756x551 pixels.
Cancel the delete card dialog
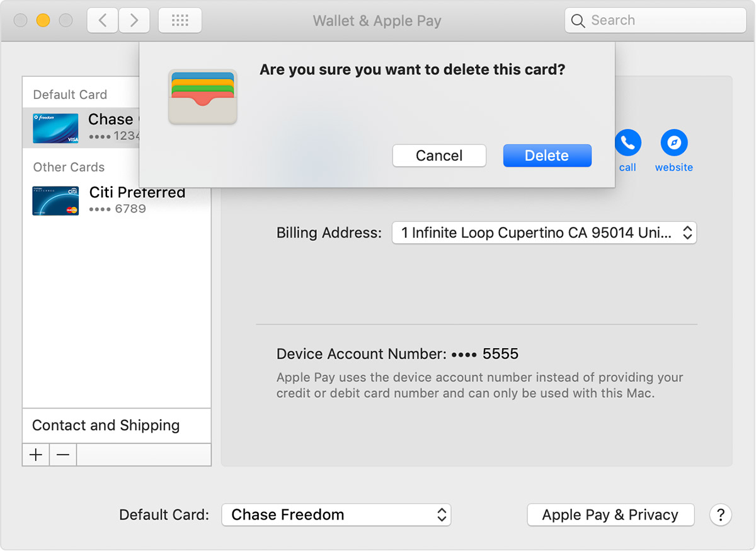439,156
